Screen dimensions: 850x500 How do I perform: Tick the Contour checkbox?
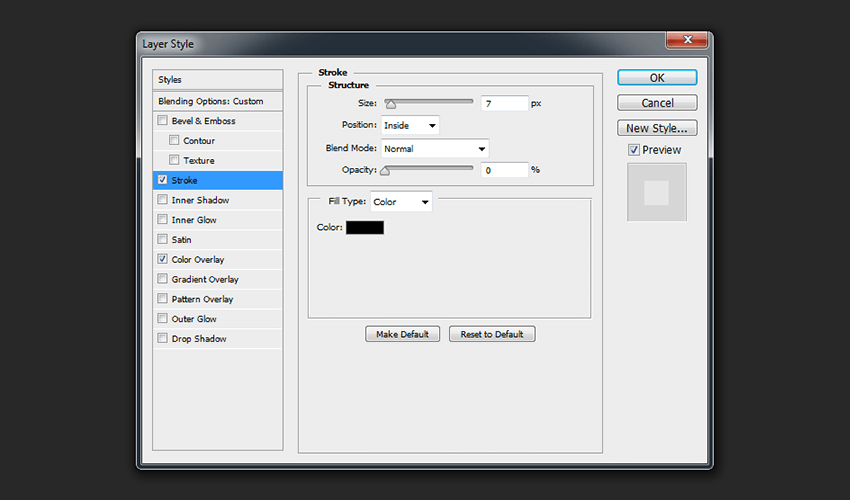tap(174, 141)
